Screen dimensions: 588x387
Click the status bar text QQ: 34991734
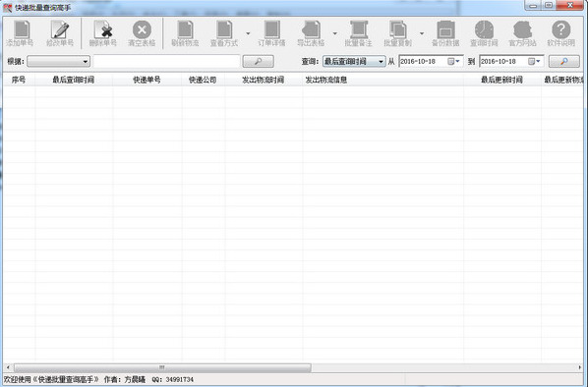pyautogui.click(x=173, y=380)
